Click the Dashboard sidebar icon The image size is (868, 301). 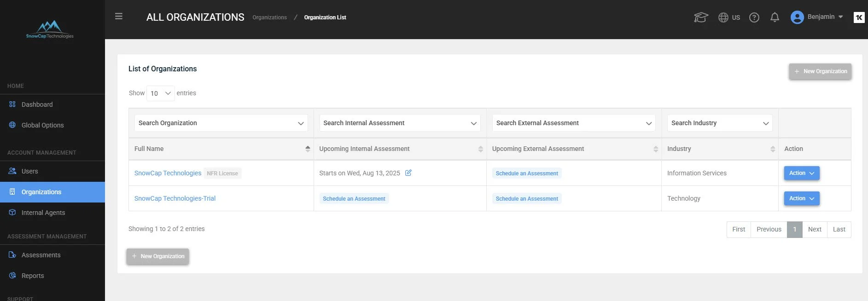coord(12,104)
